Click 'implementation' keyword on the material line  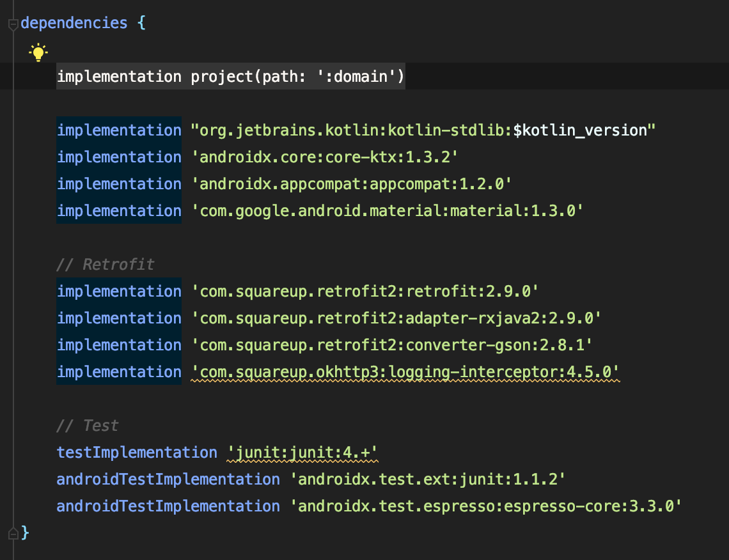pos(119,211)
